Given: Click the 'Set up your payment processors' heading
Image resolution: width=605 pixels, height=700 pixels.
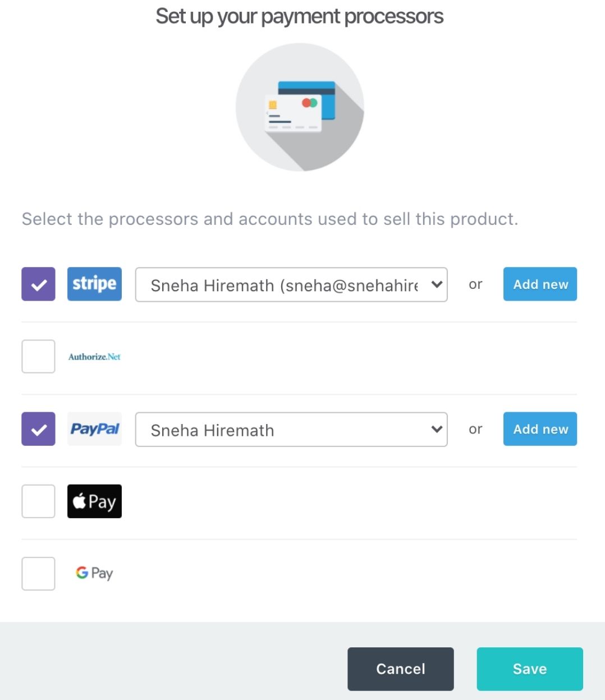Looking at the screenshot, I should tap(300, 17).
